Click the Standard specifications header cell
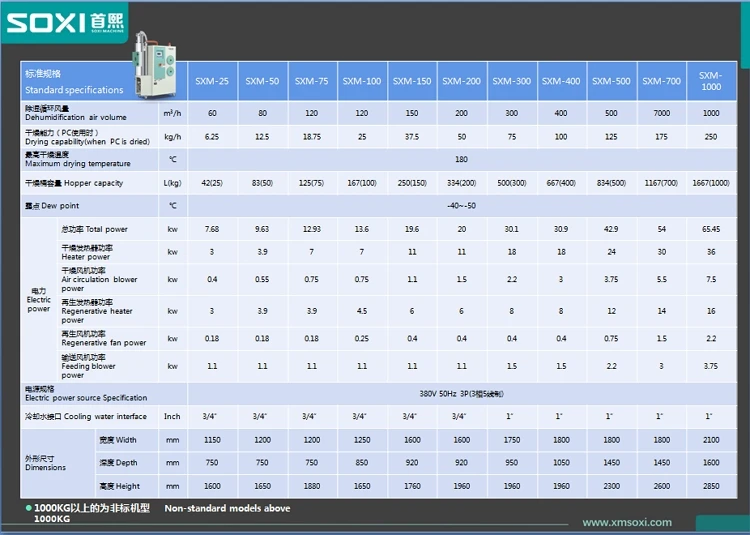Screen dimensions: 750x535 [x=74, y=82]
